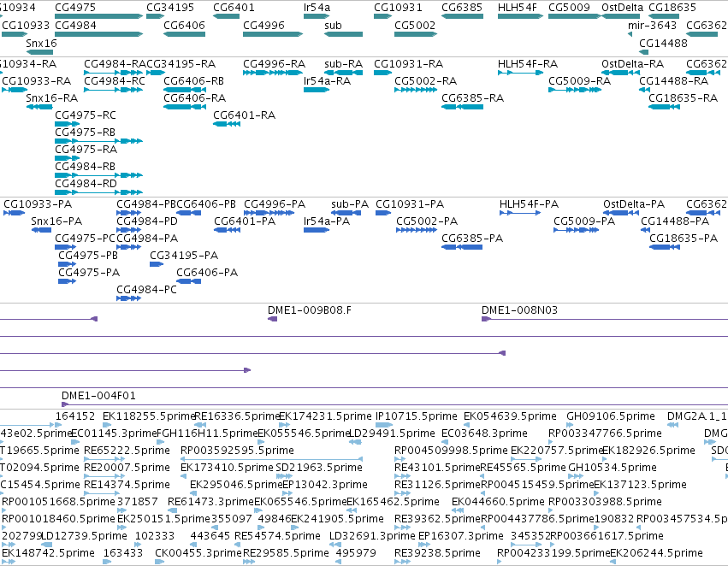This screenshot has height=566, width=728.
Task: Select the Snx16 gene label
Action: click(41, 43)
